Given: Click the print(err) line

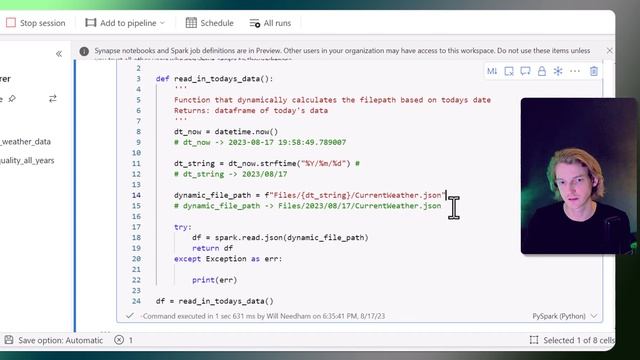Looking at the screenshot, I should pyautogui.click(x=214, y=280).
